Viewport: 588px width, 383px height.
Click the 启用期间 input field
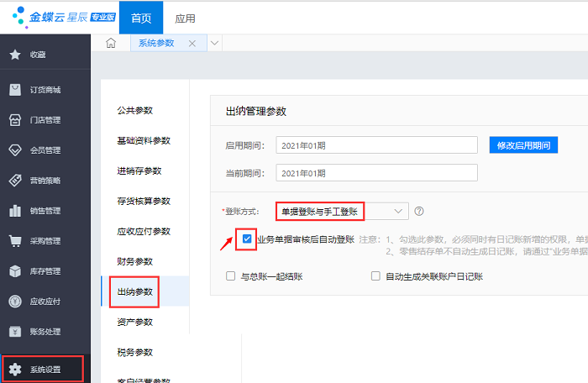click(x=377, y=145)
